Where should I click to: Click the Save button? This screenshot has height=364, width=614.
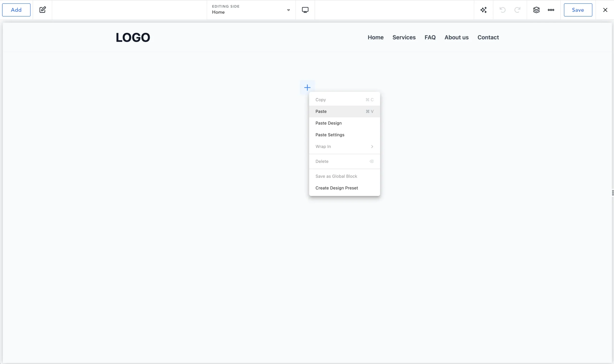(578, 10)
